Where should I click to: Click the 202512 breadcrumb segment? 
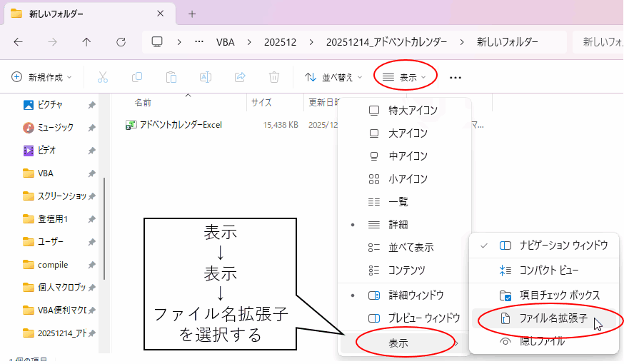click(x=280, y=42)
